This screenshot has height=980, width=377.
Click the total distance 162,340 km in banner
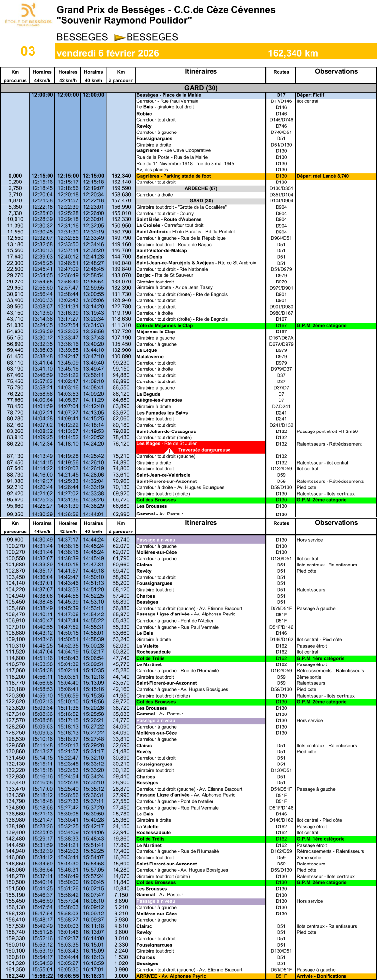click(x=293, y=53)
